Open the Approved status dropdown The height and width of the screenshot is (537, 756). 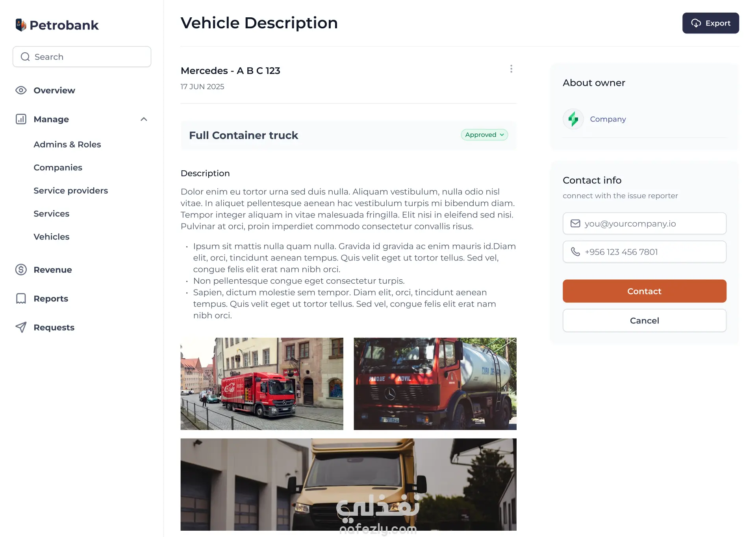484,135
